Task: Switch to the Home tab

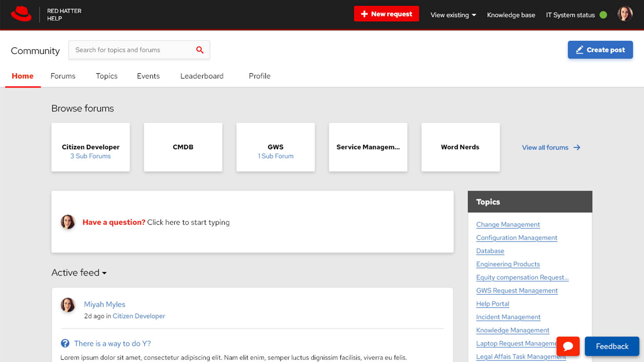Action: click(22, 76)
